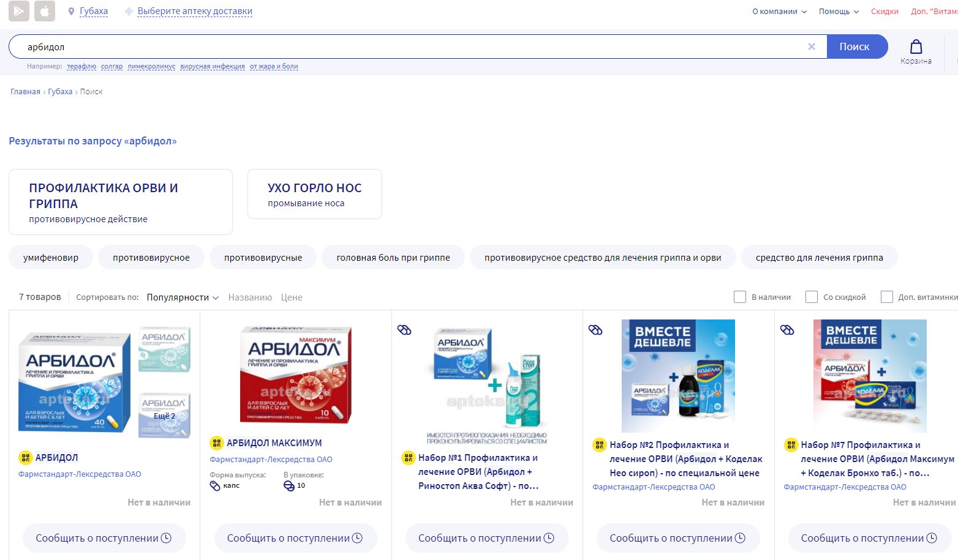Open the Набор №7 Профилактика product title
This screenshot has height=560, width=958.
tap(878, 459)
